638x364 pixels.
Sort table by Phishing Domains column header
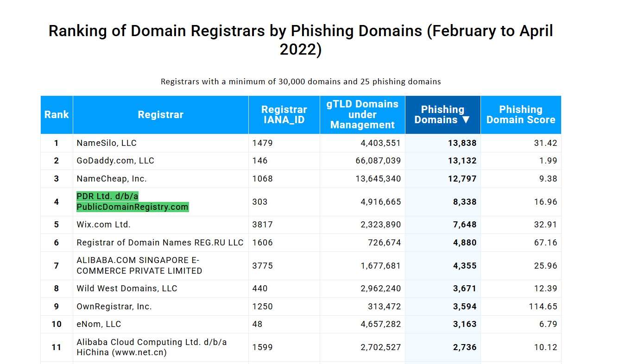click(x=442, y=115)
